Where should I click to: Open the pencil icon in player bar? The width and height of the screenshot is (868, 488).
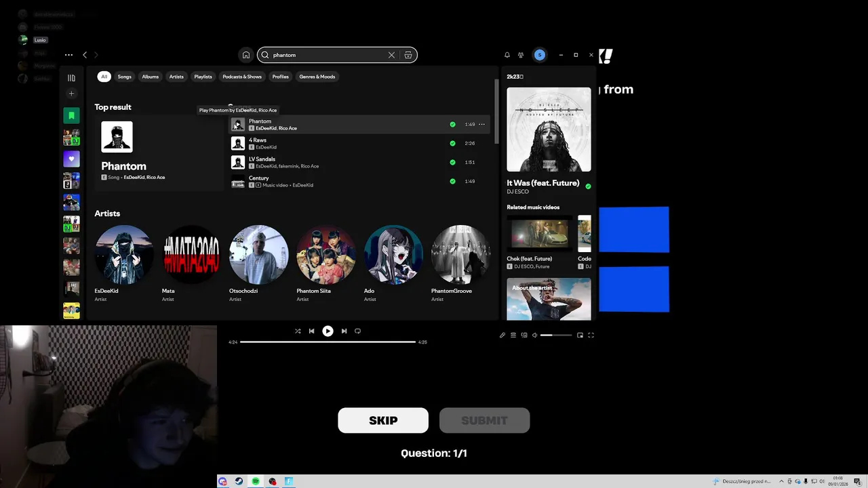point(502,335)
